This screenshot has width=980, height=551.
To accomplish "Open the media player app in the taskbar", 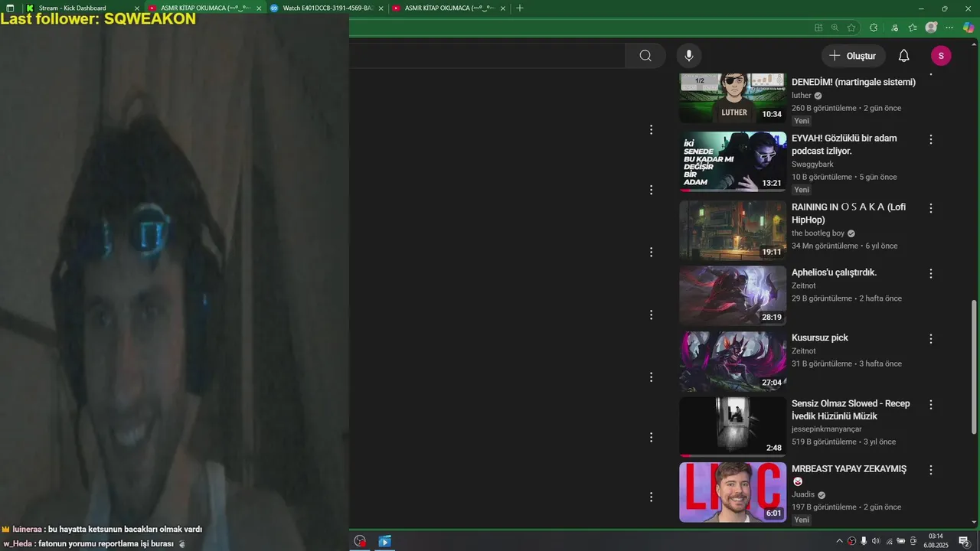I will point(385,541).
